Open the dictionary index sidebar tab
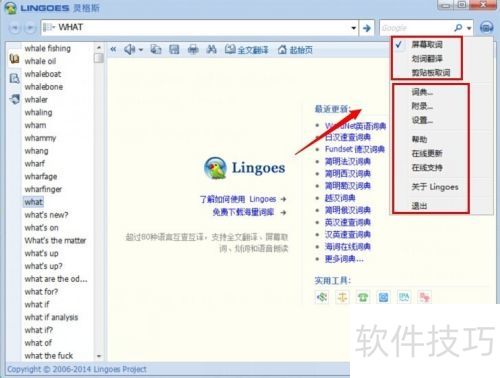 pos(14,59)
